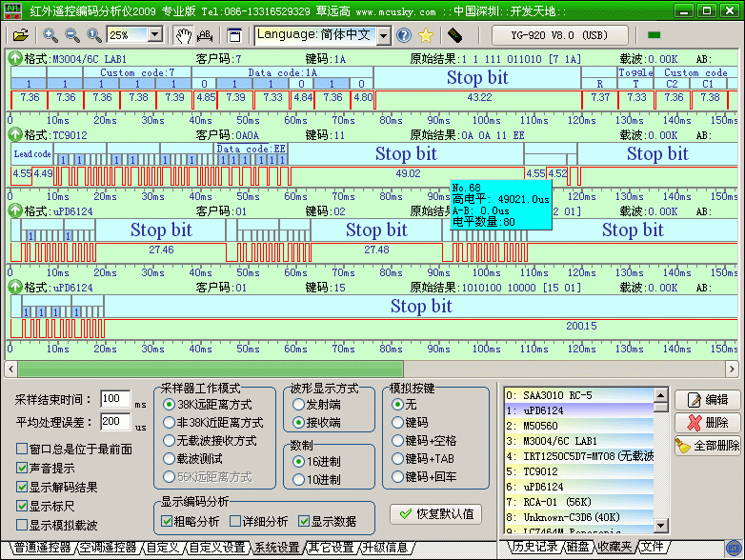Open the 收藏夹 tab
The height and width of the screenshot is (560, 745).
615,547
